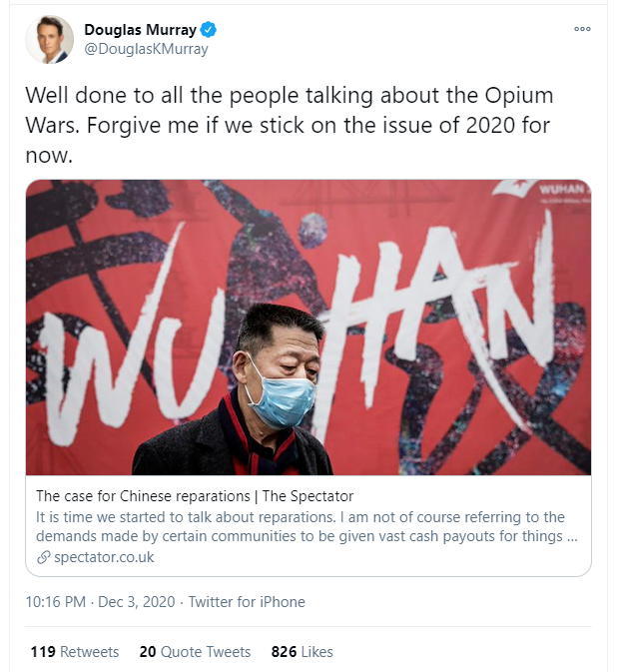Viewport: 617px width, 672px height.
Task: Open the tweet's three-dot more menu
Action: click(x=582, y=29)
